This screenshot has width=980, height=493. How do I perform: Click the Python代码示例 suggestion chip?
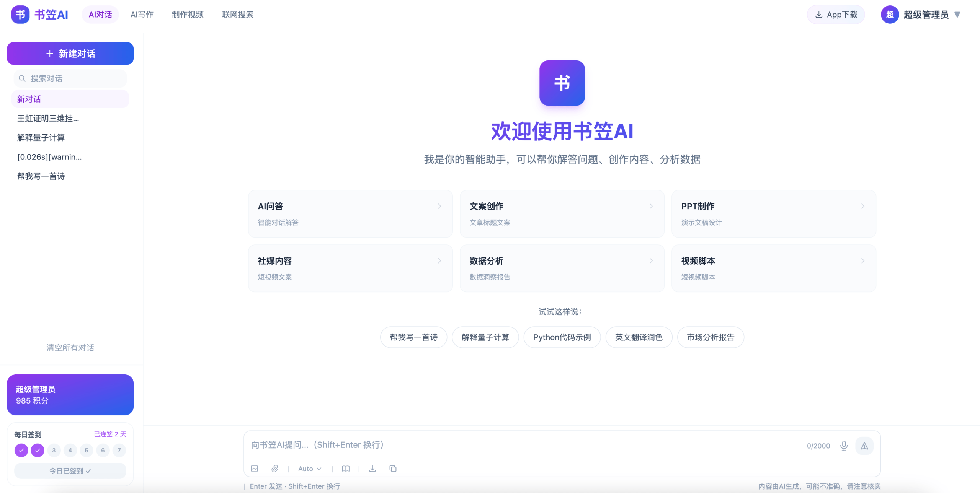tap(562, 337)
